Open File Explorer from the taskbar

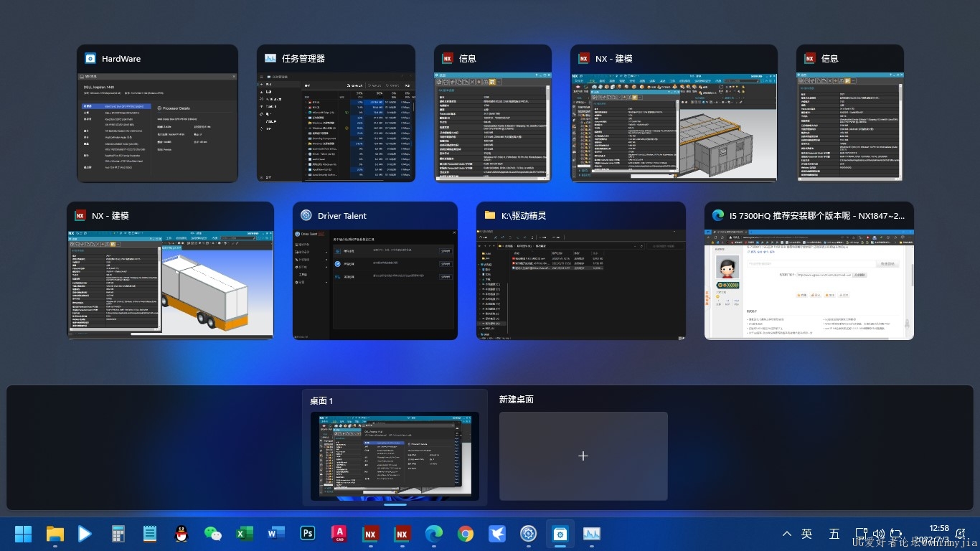55,534
